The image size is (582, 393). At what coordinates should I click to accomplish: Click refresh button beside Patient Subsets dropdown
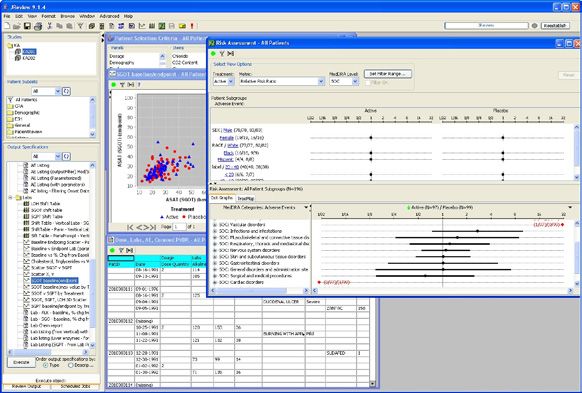point(66,91)
